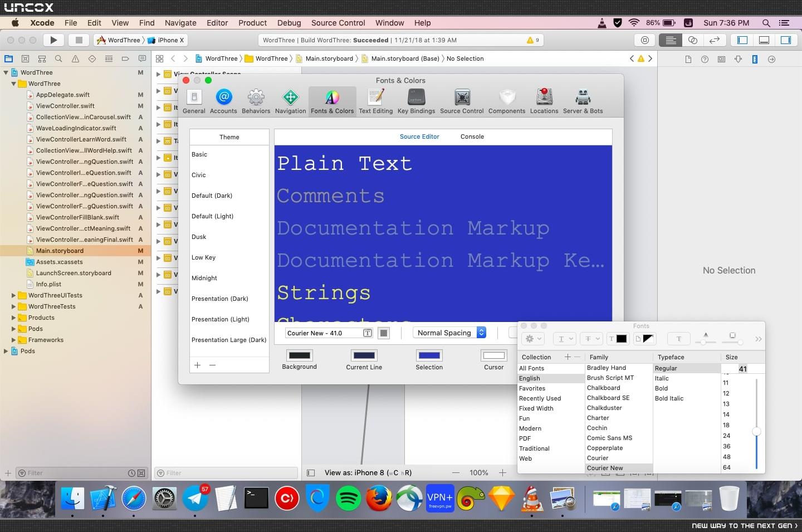Switch to the Console tab
Screen dimensions: 802x532
(x=472, y=136)
